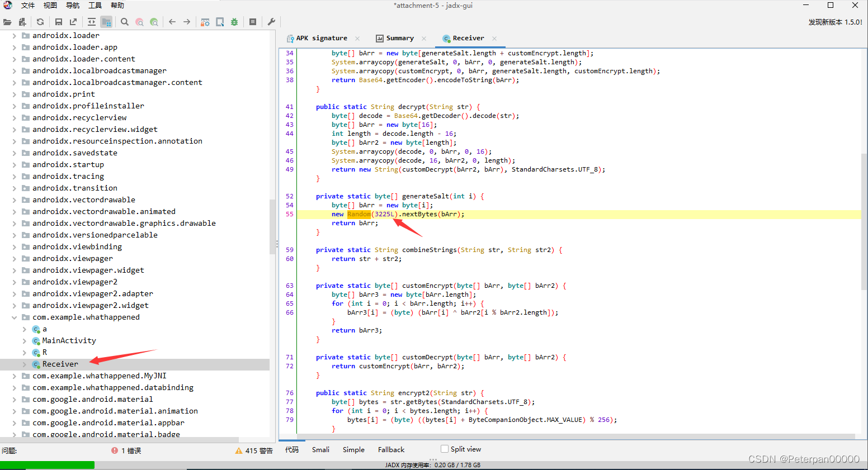This screenshot has height=470, width=868.
Task: Click the highlighted Random word in code
Action: (x=358, y=215)
